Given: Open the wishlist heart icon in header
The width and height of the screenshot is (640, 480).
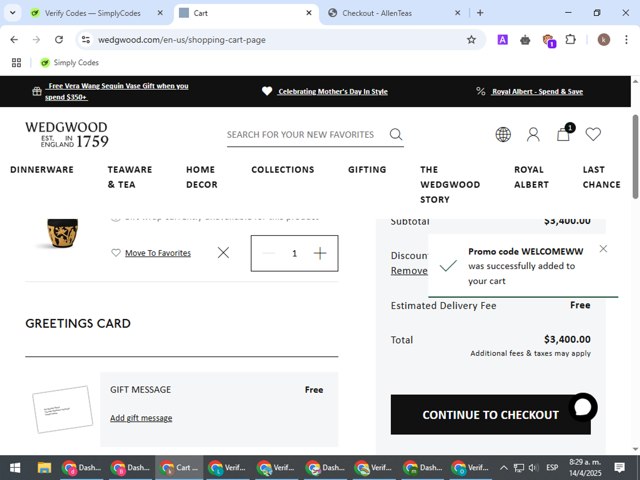Looking at the screenshot, I should 593,134.
